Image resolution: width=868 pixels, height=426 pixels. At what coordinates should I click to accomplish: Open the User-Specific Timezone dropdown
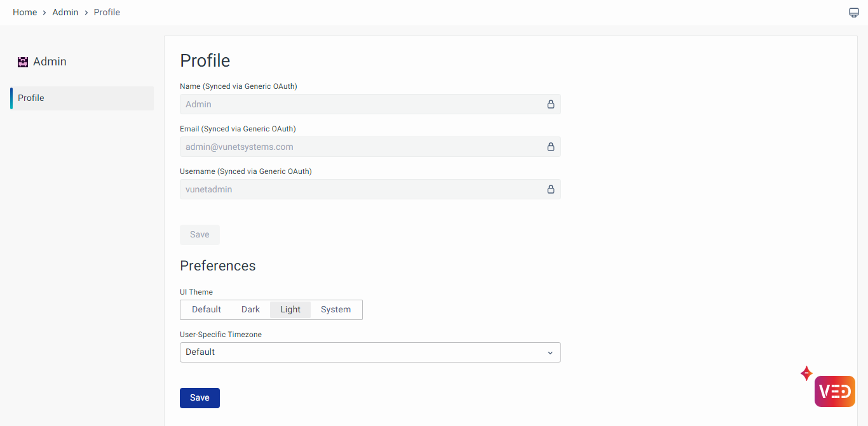(370, 352)
